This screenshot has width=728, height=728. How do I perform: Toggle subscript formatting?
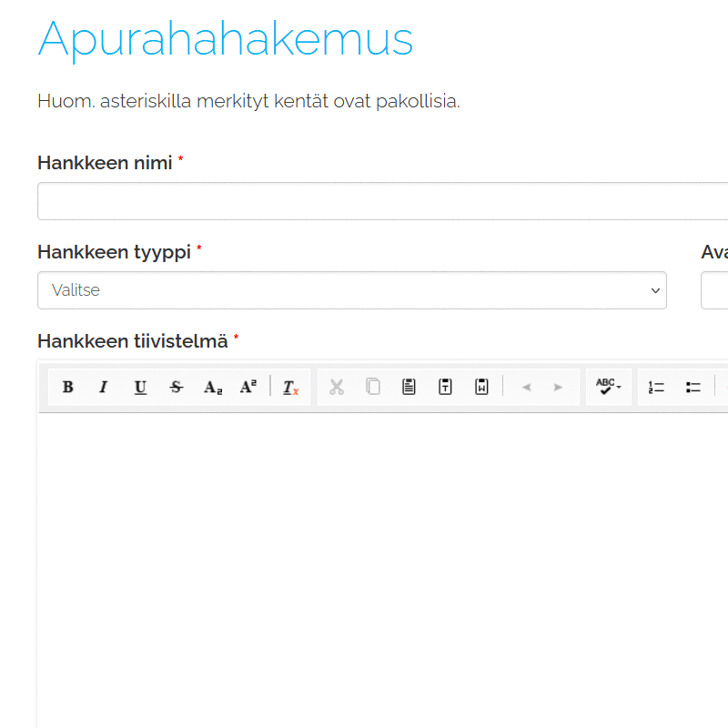[213, 387]
